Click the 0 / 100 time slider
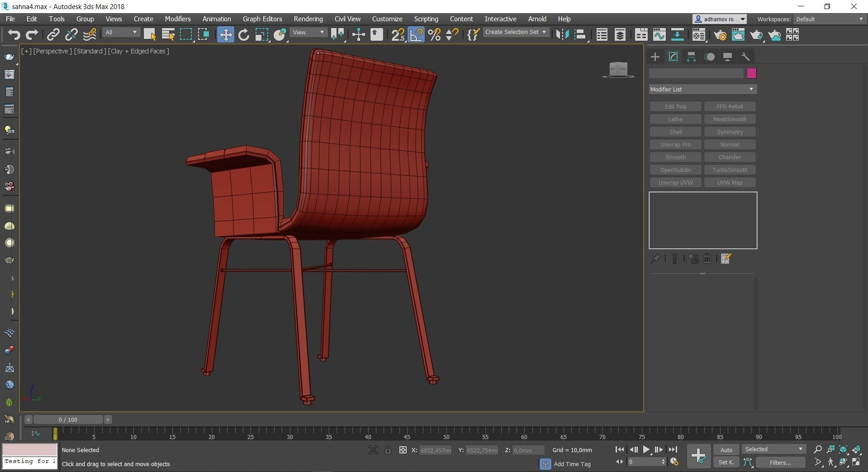The image size is (868, 472). coord(68,420)
